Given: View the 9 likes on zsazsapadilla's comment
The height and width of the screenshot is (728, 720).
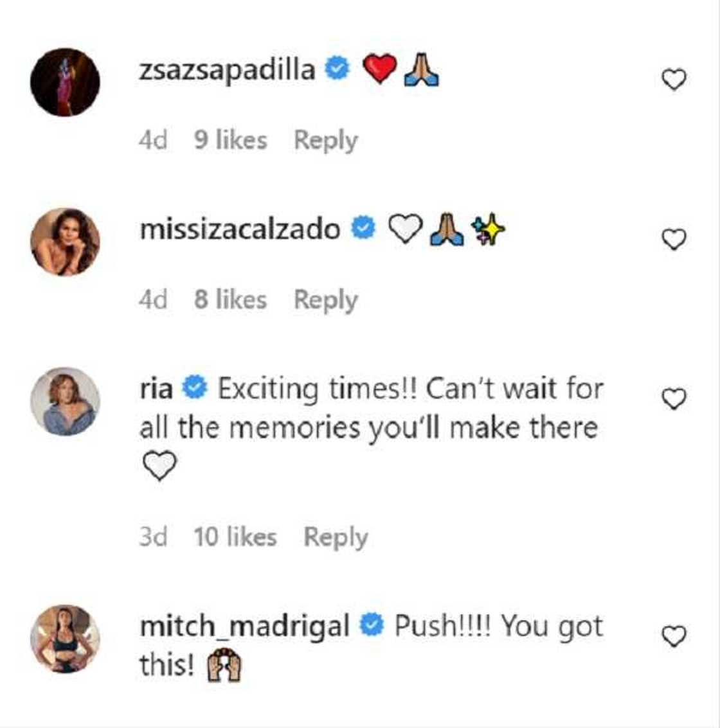Looking at the screenshot, I should point(230,140).
